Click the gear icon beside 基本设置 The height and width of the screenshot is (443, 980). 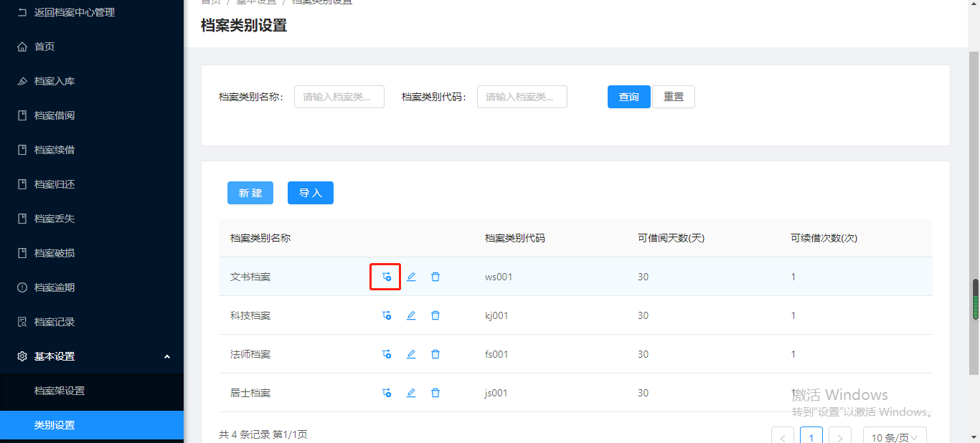click(22, 356)
